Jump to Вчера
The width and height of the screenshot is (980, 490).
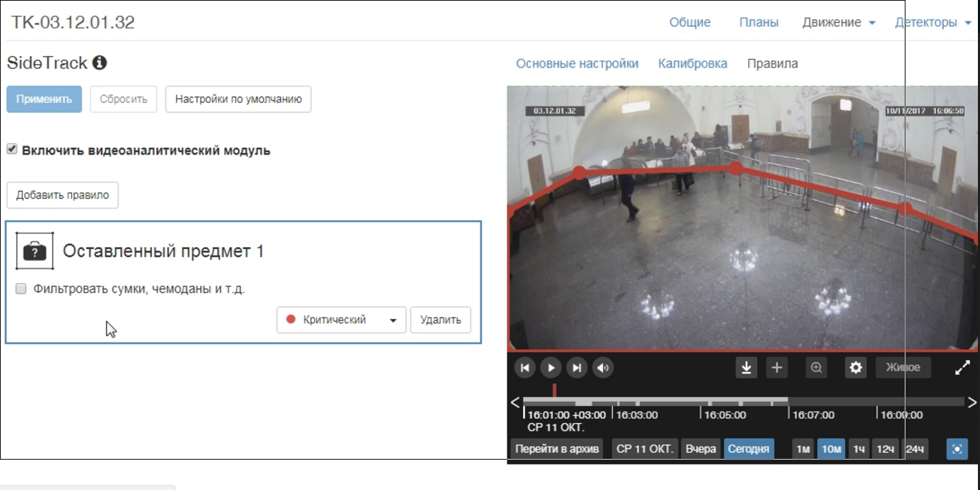pos(700,449)
